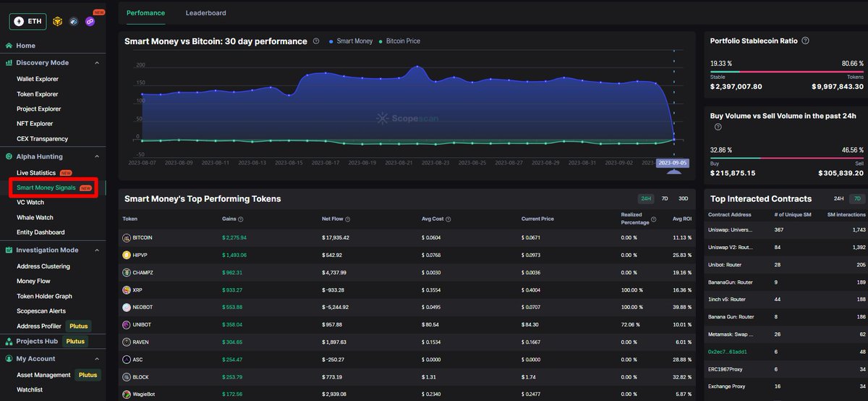Show info for Smart Money vs Bitcoin chart

click(x=316, y=41)
